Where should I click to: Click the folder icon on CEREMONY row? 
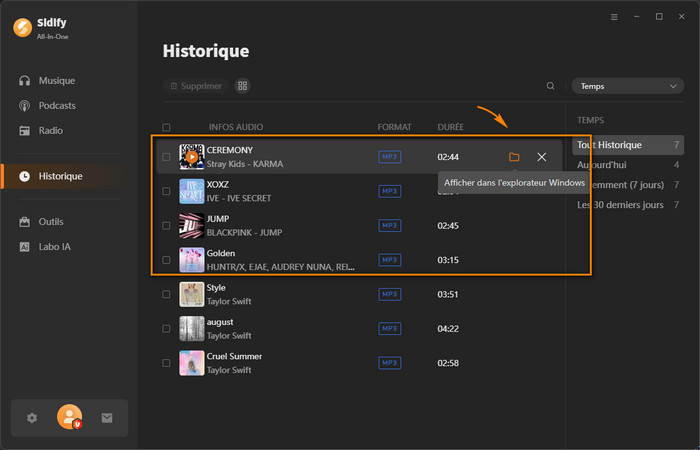click(x=514, y=157)
